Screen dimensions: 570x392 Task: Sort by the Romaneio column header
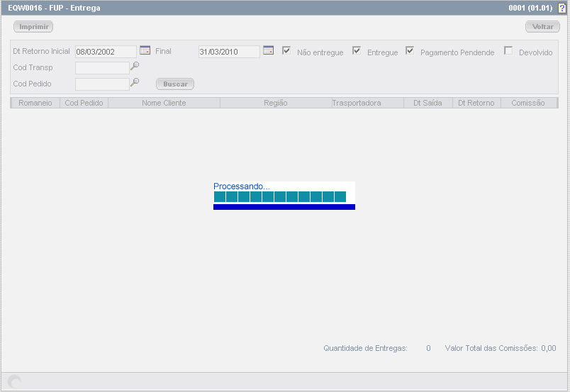coord(35,103)
